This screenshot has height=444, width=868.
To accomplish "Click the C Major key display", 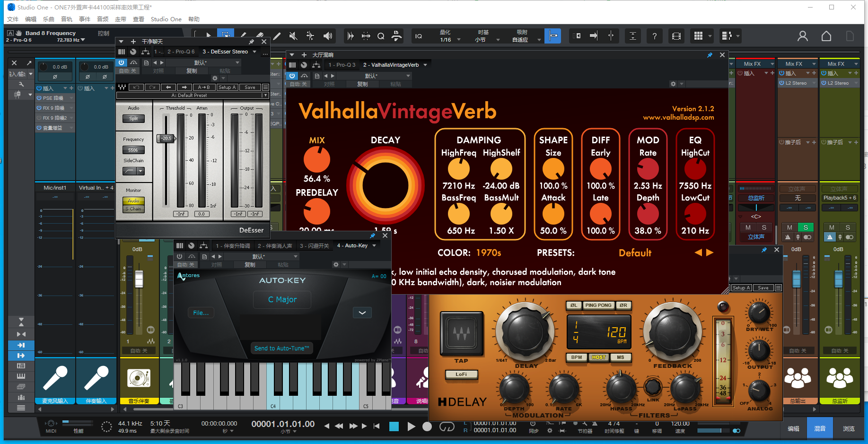I will coord(282,299).
